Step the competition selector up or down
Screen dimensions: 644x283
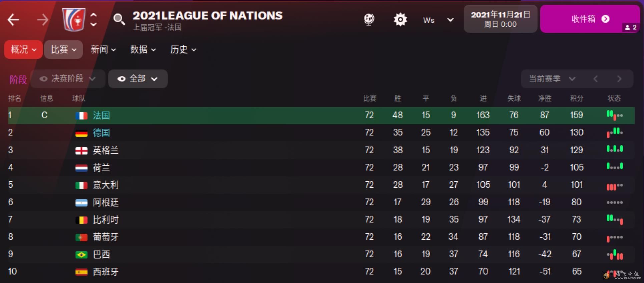tap(94, 20)
